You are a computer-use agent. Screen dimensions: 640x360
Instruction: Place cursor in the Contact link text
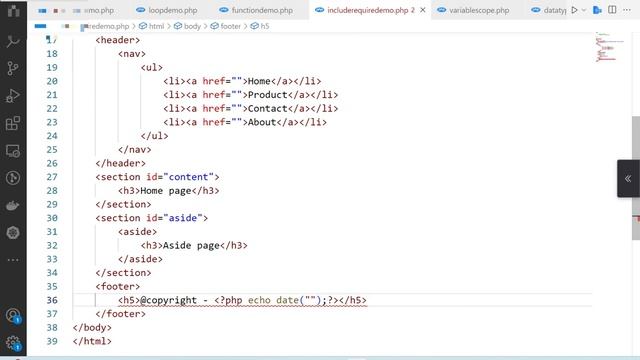click(x=268, y=109)
